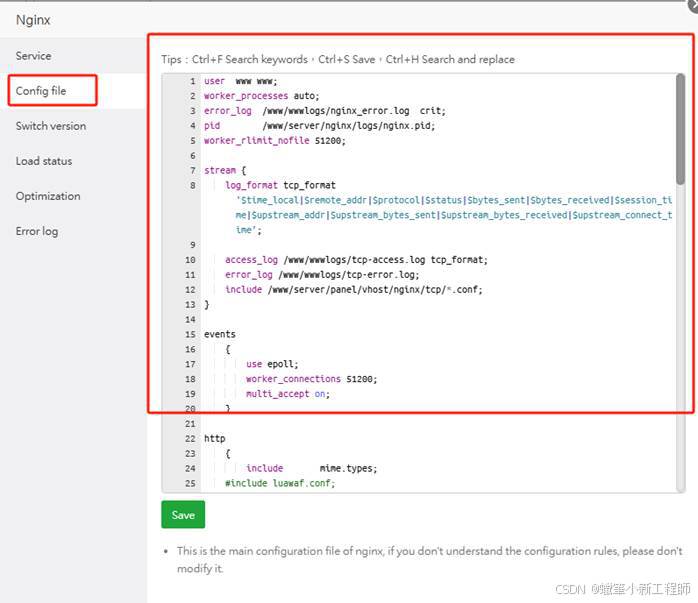View the Load status page

44,161
